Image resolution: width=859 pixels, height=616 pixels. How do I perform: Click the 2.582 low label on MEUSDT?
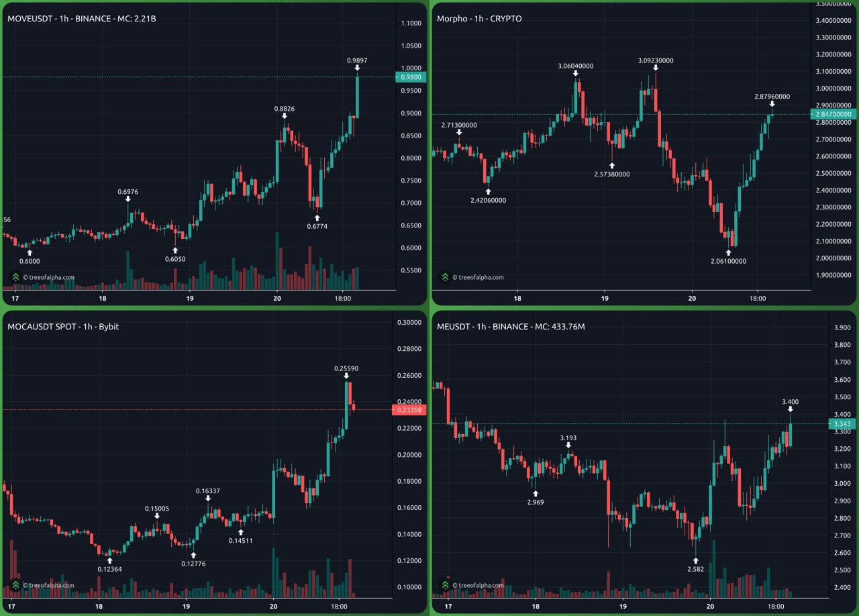pos(696,569)
